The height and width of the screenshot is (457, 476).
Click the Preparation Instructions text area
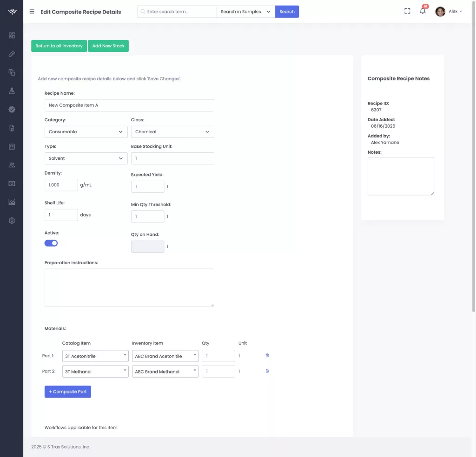129,288
